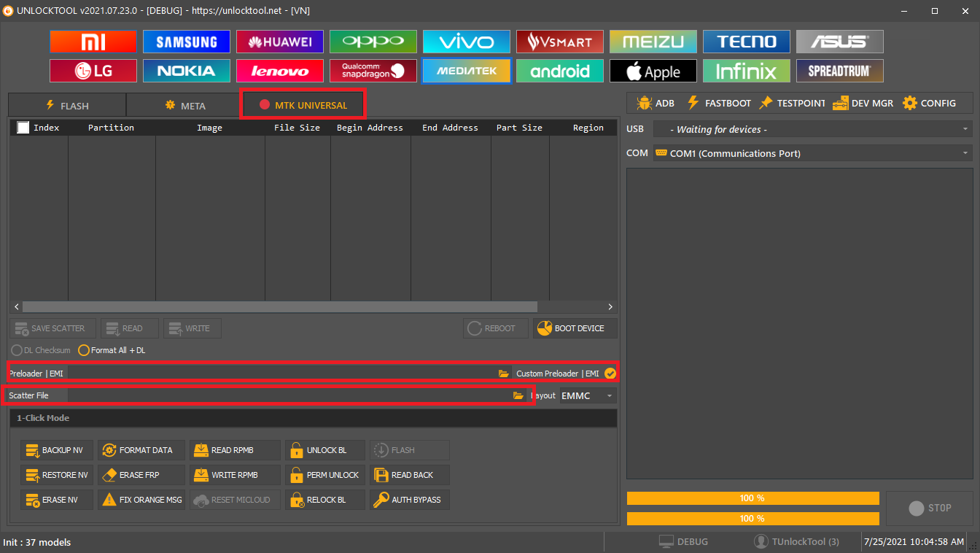
Task: Choose the OPPO brand tile
Action: pos(373,42)
